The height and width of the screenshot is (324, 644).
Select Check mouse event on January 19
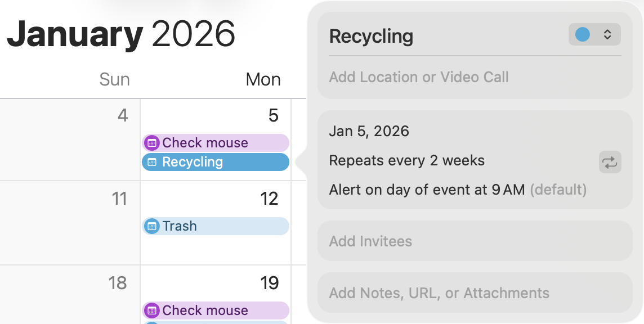(220, 310)
